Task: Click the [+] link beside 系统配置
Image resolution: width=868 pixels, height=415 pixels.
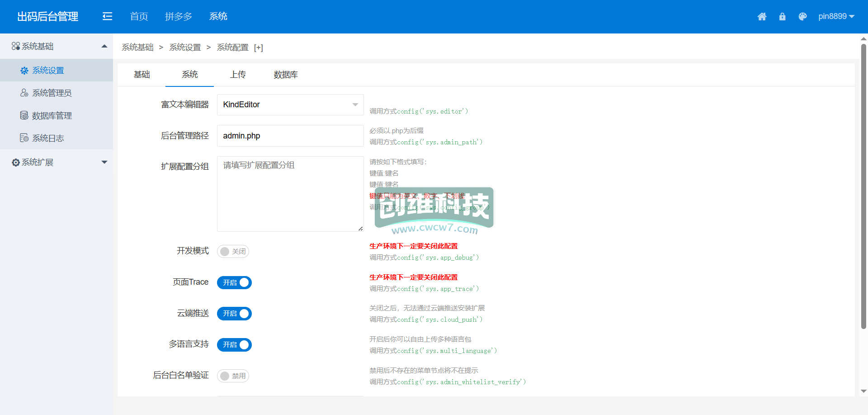Action: (x=259, y=48)
